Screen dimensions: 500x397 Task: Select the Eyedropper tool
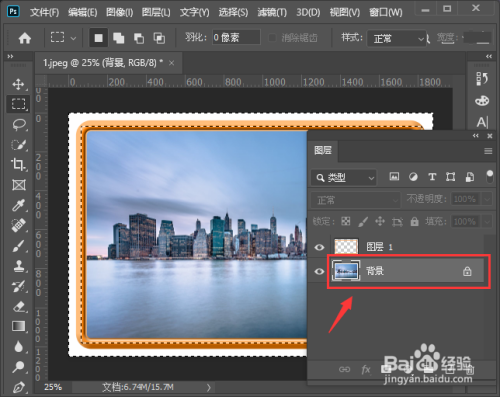18,205
